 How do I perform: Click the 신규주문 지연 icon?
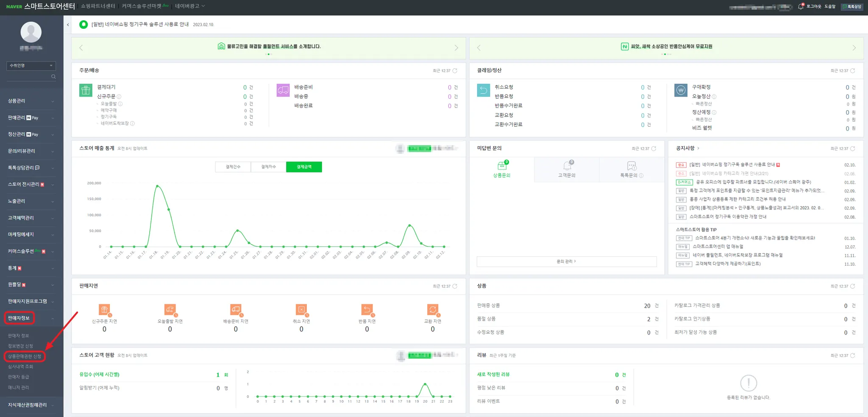point(104,310)
